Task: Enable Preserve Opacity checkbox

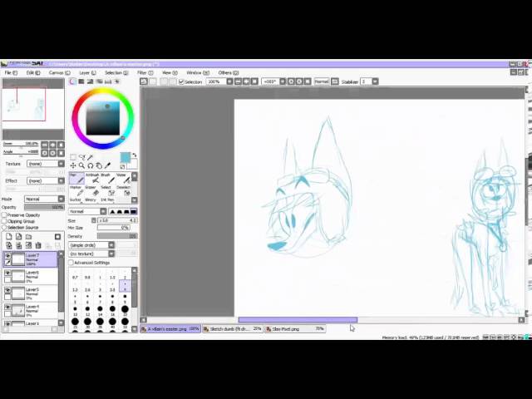Action: [x=4, y=215]
